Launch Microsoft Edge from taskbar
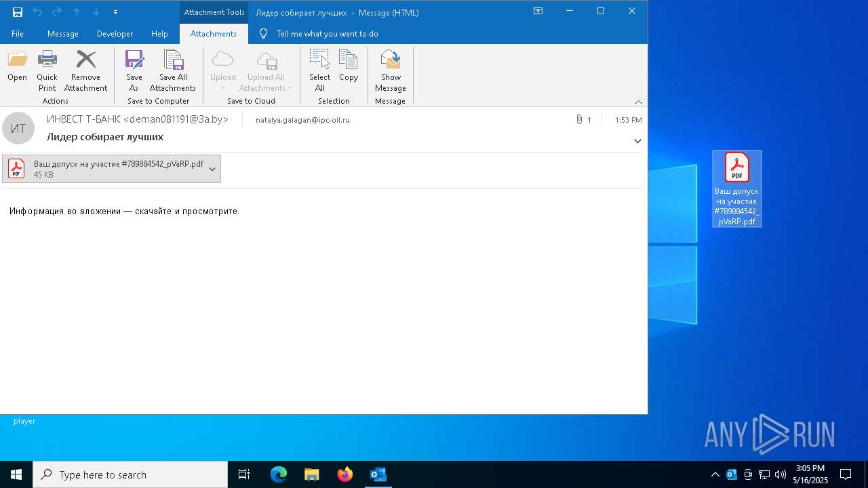Image resolution: width=868 pixels, height=488 pixels. pos(279,474)
